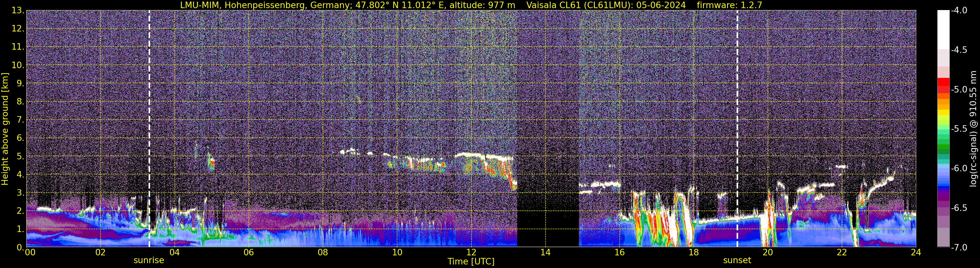Viewport: 980px width, 268px height.
Task: Click the '-5.0' colorbar tick label
Action: tap(959, 90)
